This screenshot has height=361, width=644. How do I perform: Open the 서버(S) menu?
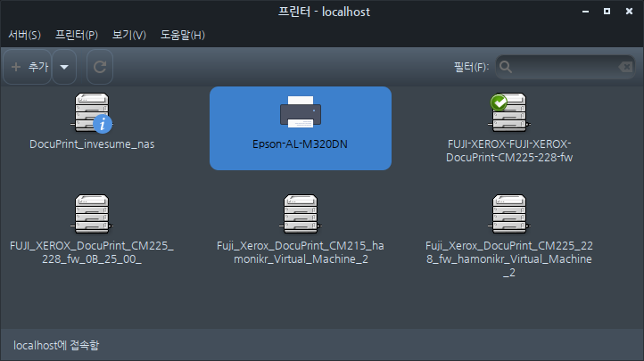tap(25, 36)
